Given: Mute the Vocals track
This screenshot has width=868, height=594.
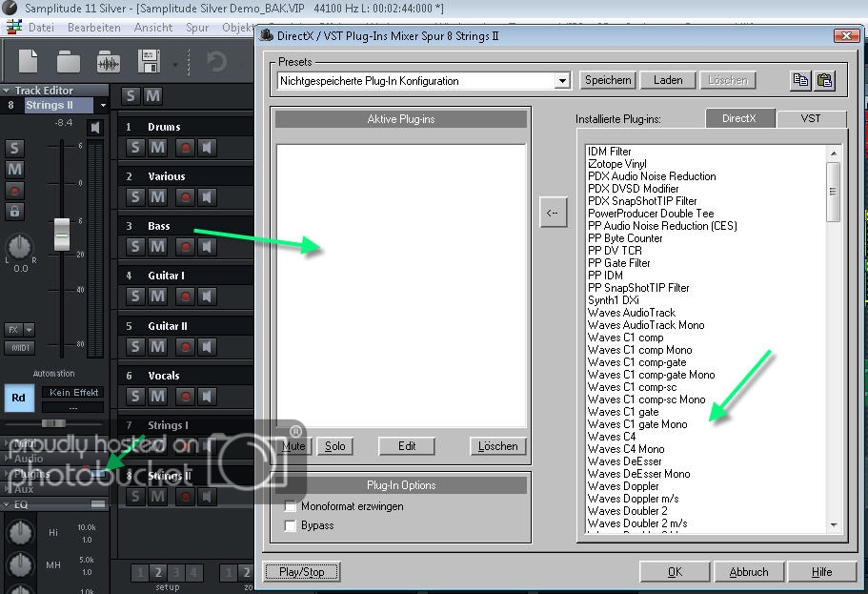Looking at the screenshot, I should (x=158, y=397).
